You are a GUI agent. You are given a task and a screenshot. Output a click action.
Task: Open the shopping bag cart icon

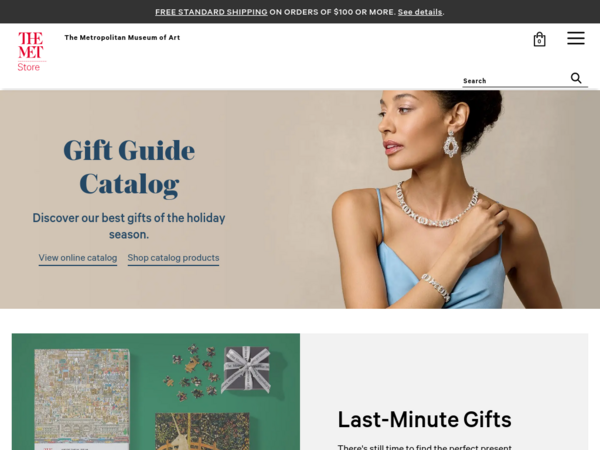click(x=539, y=39)
